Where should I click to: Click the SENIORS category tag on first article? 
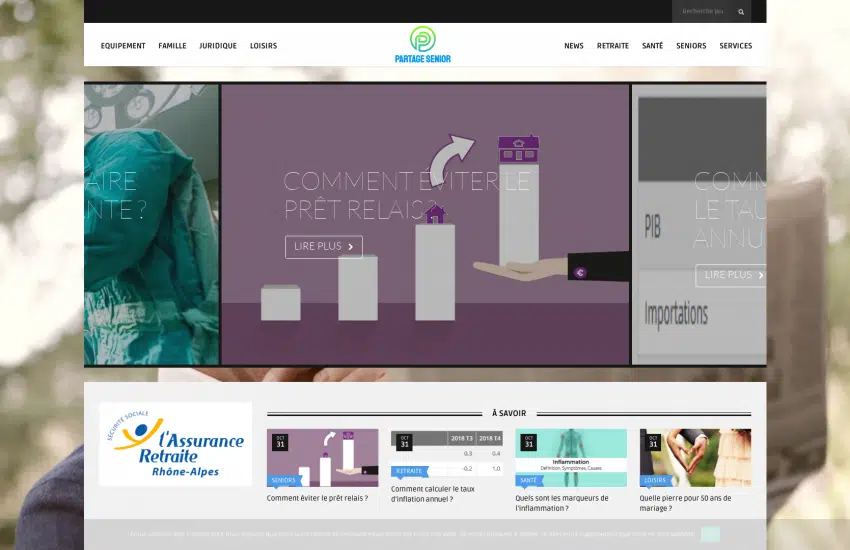tap(284, 480)
